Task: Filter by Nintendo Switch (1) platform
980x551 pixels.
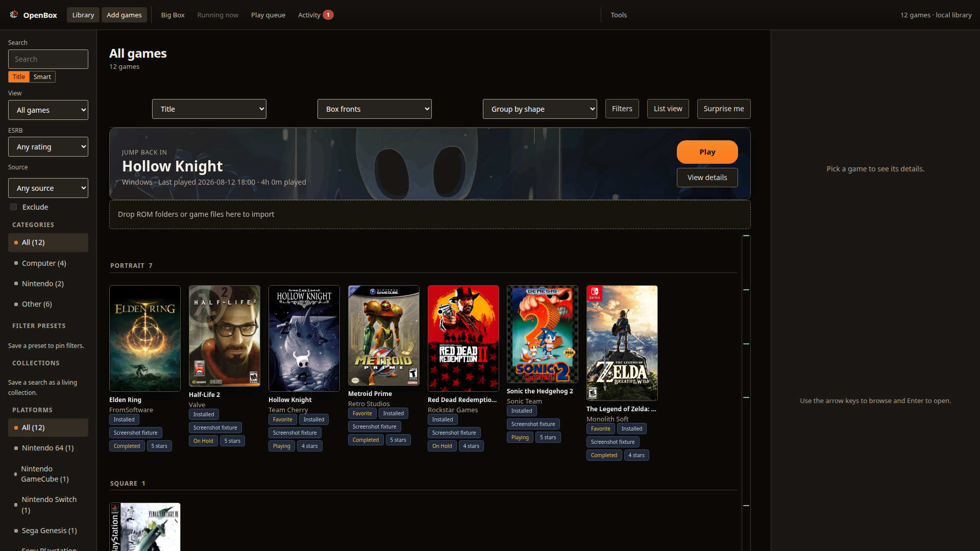Action: tap(48, 505)
